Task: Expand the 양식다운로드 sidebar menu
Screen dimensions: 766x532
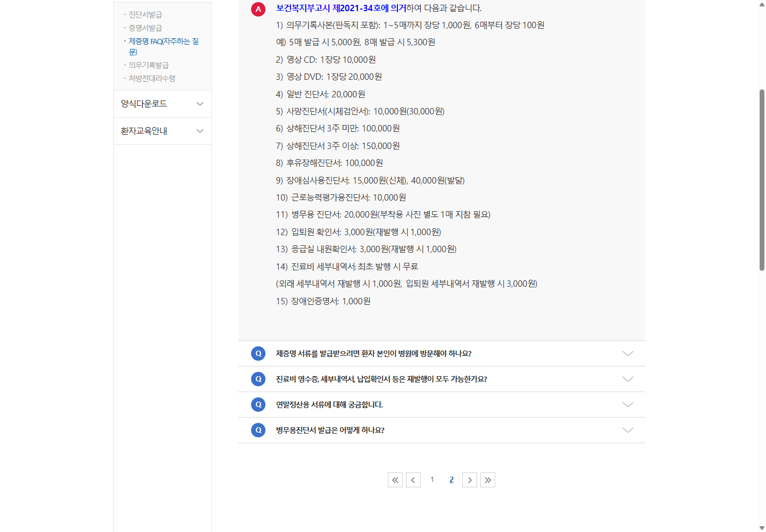Action: [x=162, y=104]
